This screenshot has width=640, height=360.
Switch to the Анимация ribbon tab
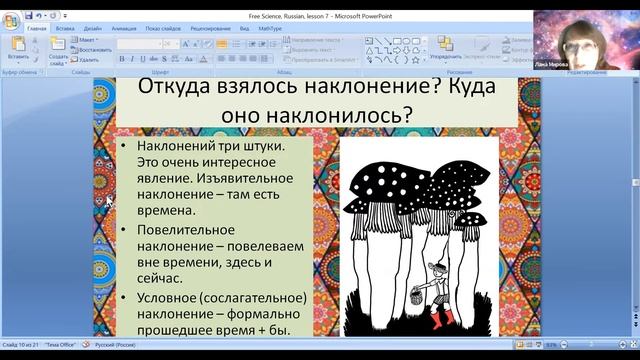[124, 29]
